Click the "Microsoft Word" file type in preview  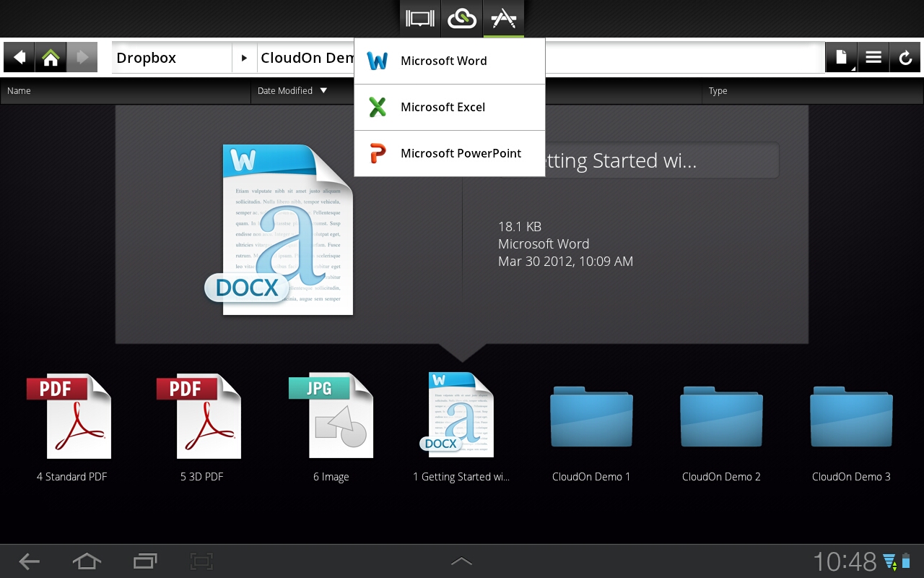click(x=544, y=244)
